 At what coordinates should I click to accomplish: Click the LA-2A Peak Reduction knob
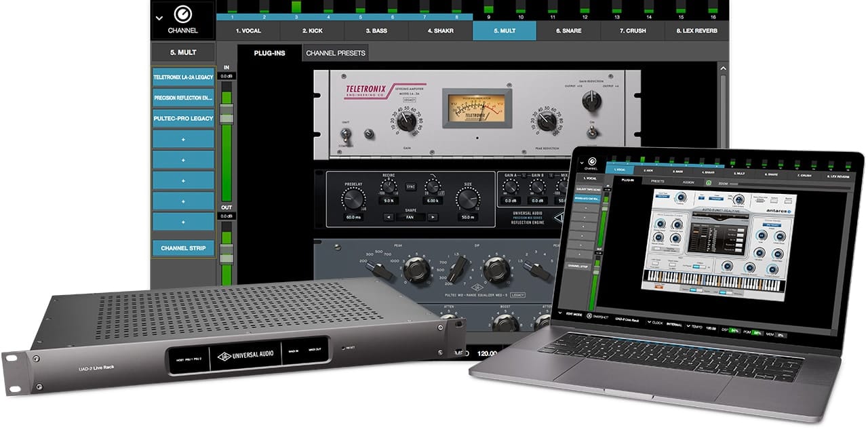click(x=547, y=121)
